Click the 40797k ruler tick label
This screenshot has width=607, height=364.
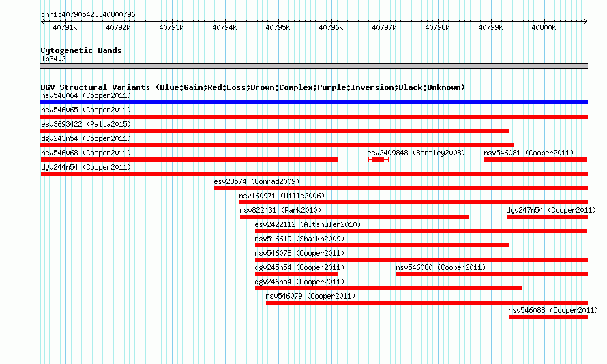384,27
